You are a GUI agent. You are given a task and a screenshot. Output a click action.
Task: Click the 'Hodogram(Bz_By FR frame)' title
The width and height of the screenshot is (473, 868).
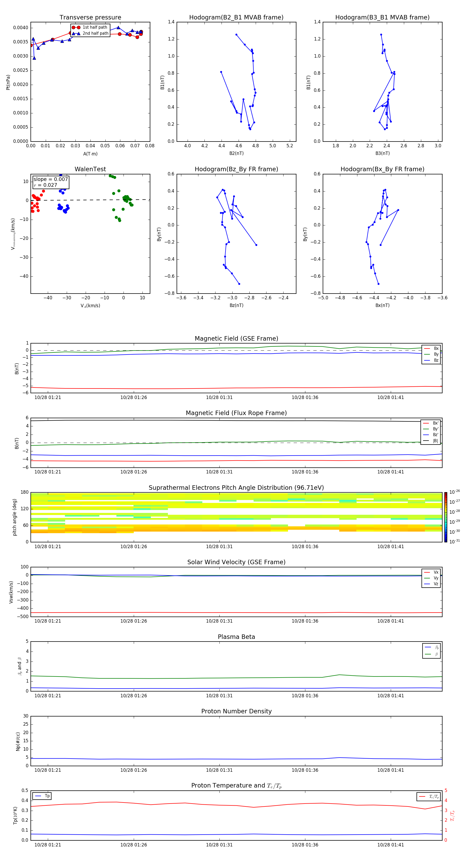[x=236, y=169]
